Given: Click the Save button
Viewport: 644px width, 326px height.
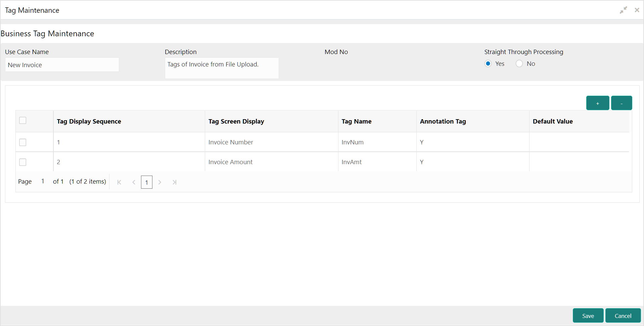Looking at the screenshot, I should coord(588,316).
